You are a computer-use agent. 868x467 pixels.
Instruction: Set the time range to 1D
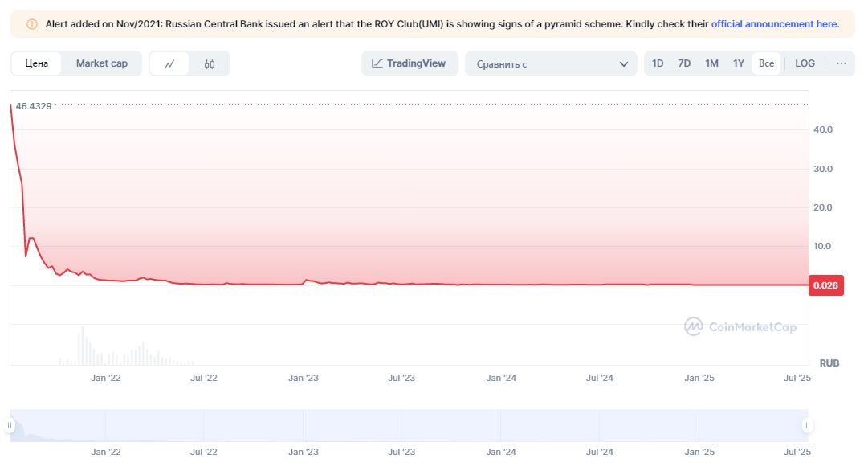[658, 63]
